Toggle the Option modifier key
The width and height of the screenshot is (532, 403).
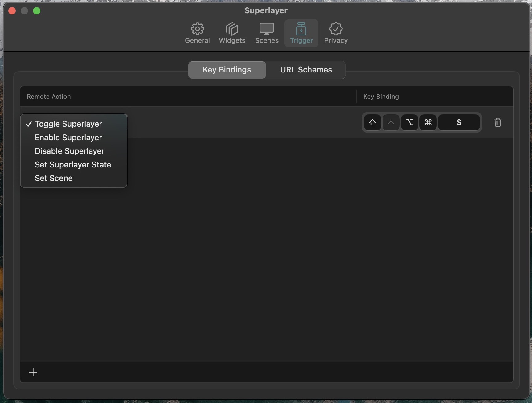(x=409, y=122)
